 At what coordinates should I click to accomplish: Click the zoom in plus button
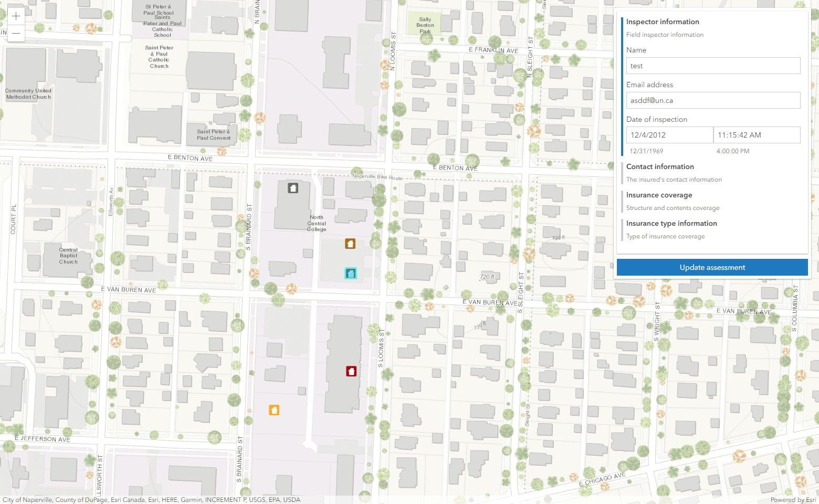pyautogui.click(x=16, y=16)
